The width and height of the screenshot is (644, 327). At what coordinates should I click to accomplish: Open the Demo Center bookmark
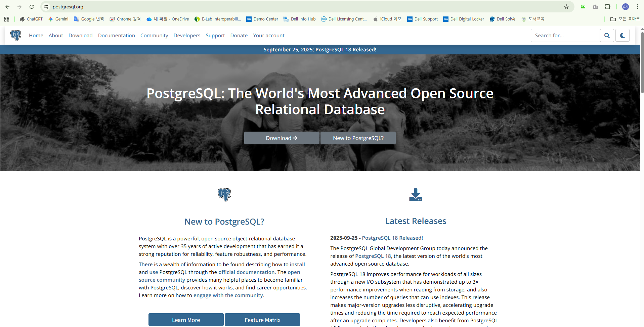click(262, 19)
